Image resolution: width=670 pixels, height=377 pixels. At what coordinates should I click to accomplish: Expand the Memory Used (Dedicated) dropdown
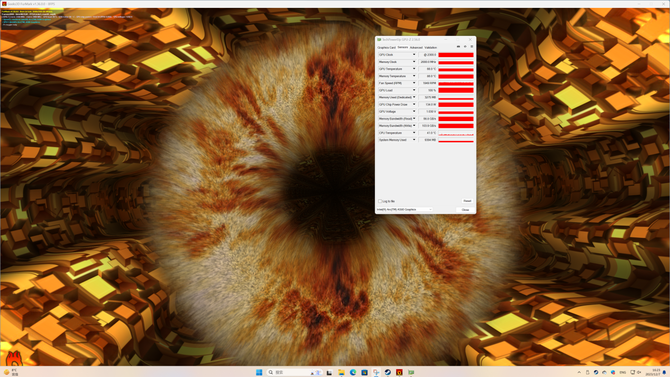point(414,97)
